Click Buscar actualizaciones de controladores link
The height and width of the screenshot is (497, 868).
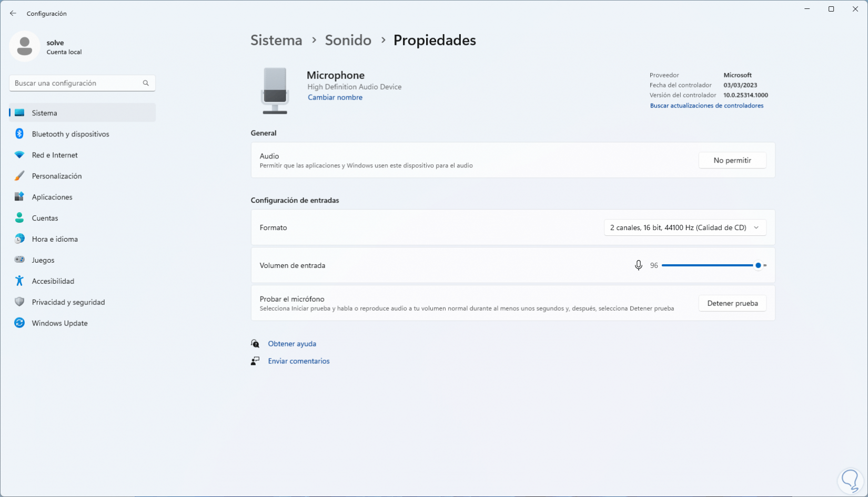706,106
